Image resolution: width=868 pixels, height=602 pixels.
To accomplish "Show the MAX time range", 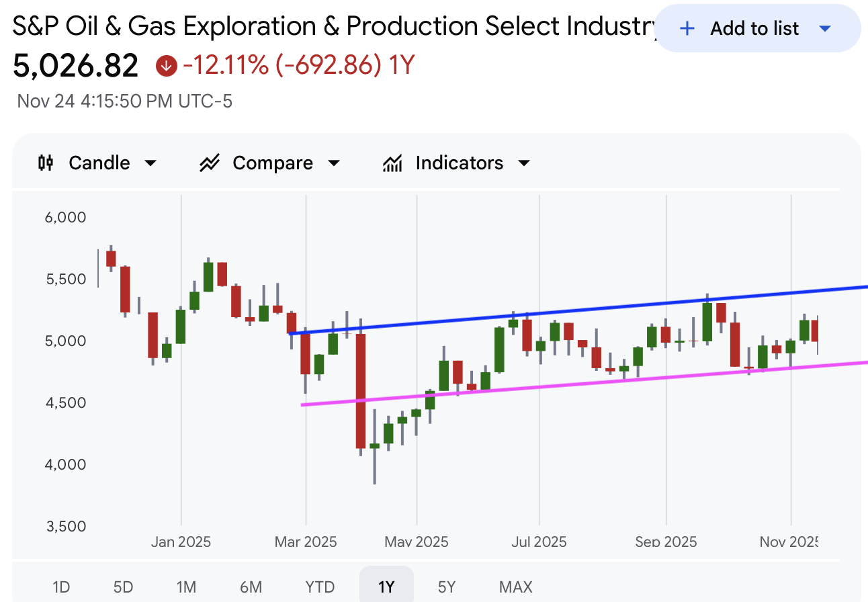I will (x=515, y=587).
